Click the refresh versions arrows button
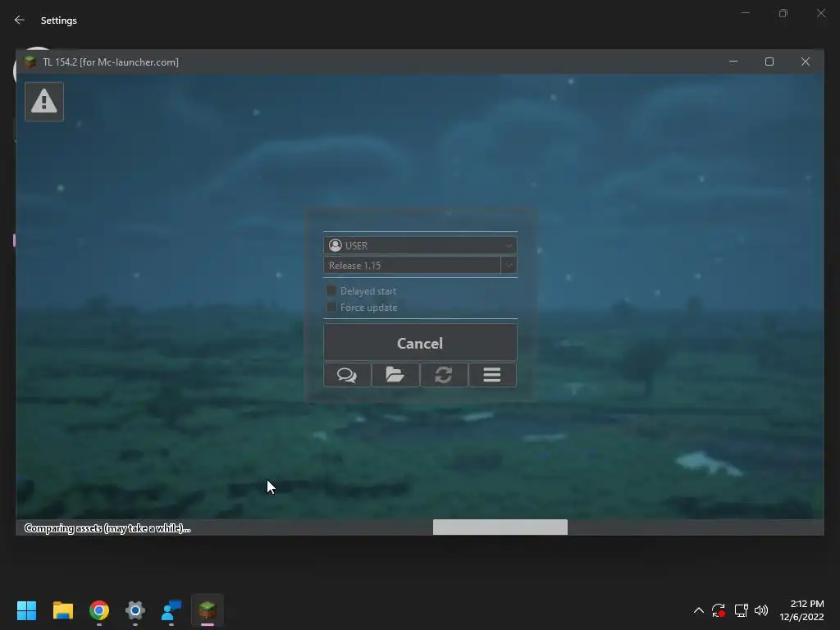The width and height of the screenshot is (840, 630). click(x=444, y=374)
